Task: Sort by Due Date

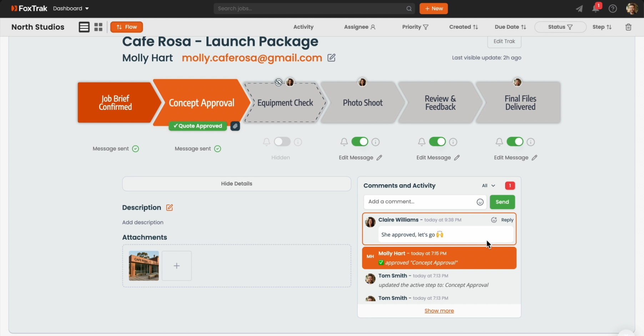Action: pyautogui.click(x=510, y=27)
